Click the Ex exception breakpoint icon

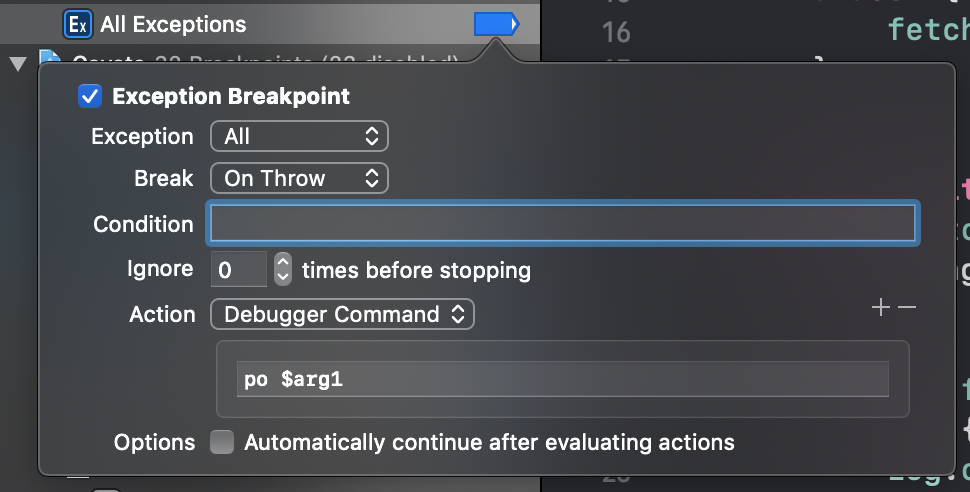point(78,24)
